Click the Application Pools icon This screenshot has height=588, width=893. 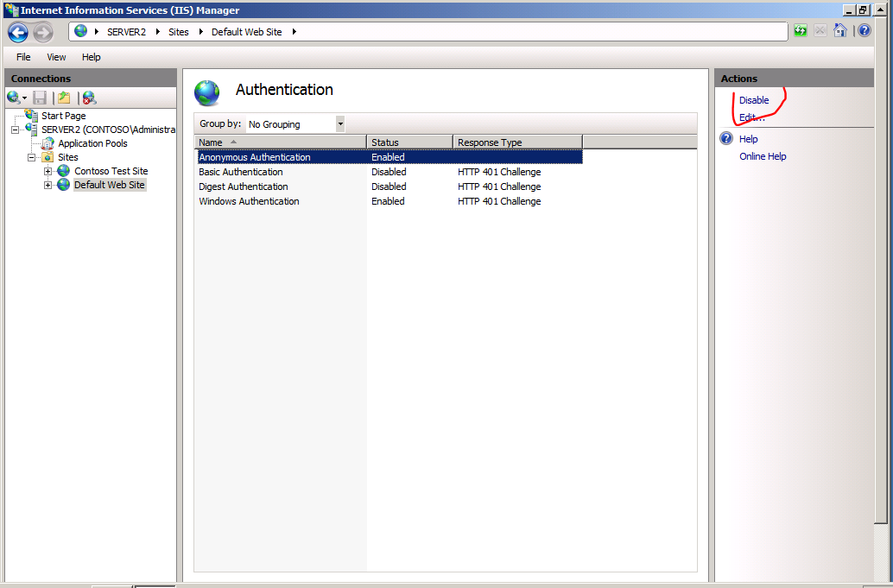(x=47, y=143)
